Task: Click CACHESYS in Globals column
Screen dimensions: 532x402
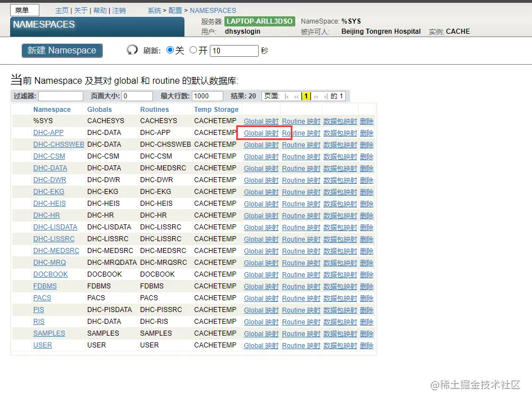Action: click(106, 121)
